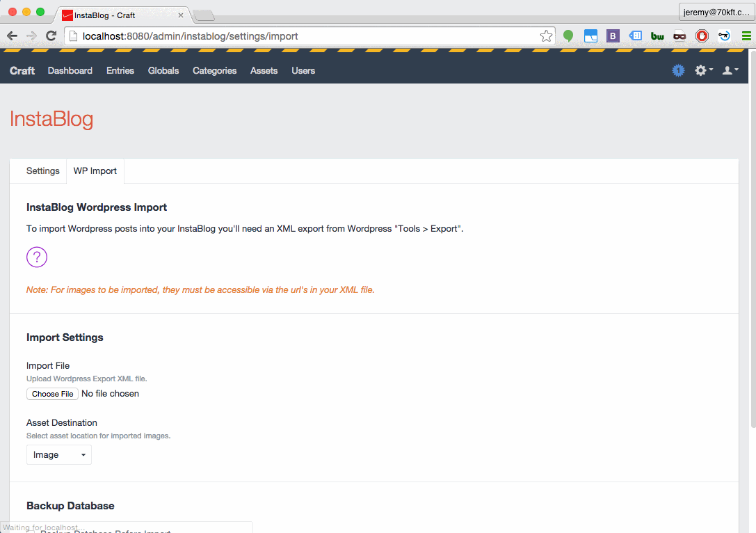Click the Choose File button
The height and width of the screenshot is (533, 756).
click(53, 394)
